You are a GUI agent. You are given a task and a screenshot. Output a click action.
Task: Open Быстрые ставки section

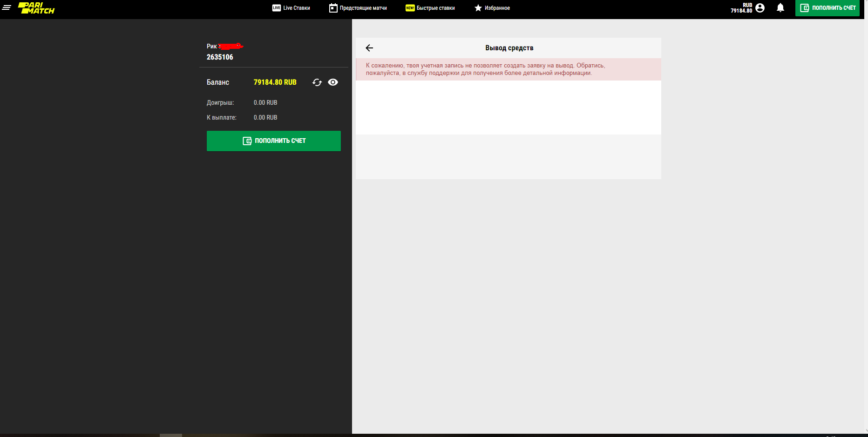430,8
